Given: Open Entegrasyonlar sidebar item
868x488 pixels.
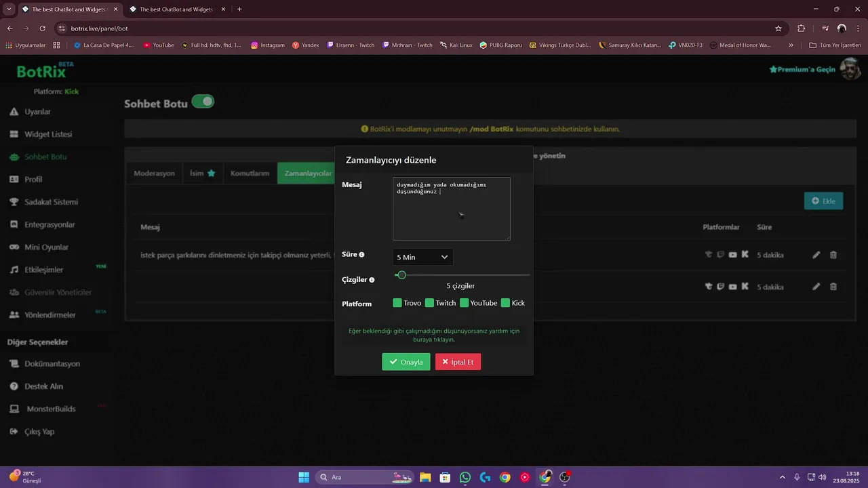Looking at the screenshot, I should (x=43, y=224).
